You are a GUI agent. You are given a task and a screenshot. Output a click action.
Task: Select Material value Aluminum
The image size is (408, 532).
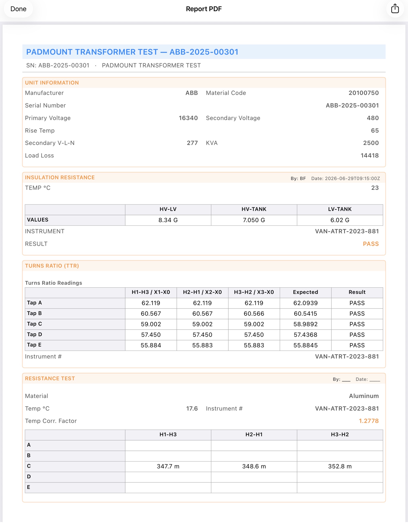[x=364, y=396]
